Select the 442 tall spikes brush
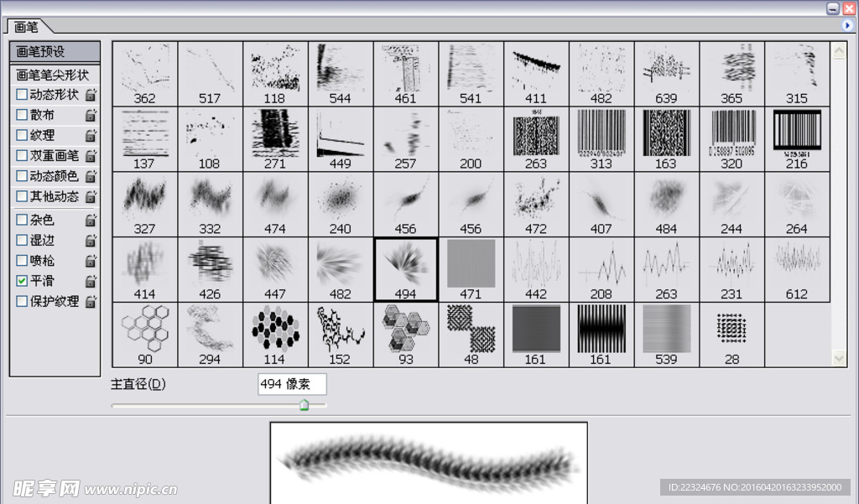The width and height of the screenshot is (859, 504). 536,269
